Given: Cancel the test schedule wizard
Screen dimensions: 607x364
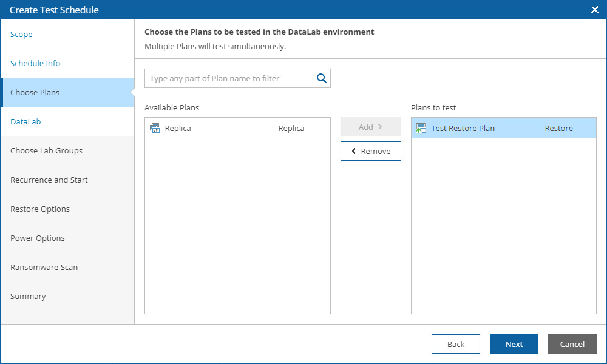Looking at the screenshot, I should pos(572,344).
